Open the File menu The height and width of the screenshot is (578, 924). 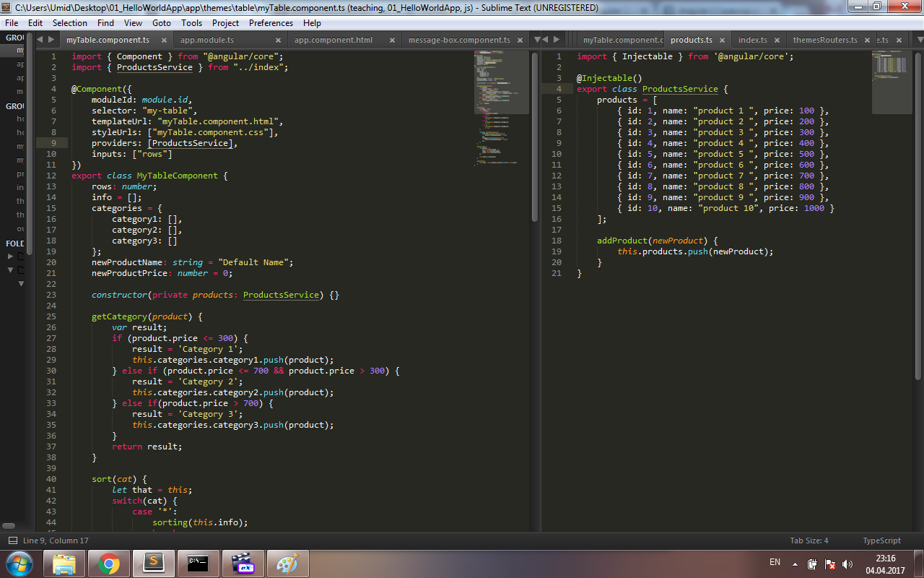(12, 23)
